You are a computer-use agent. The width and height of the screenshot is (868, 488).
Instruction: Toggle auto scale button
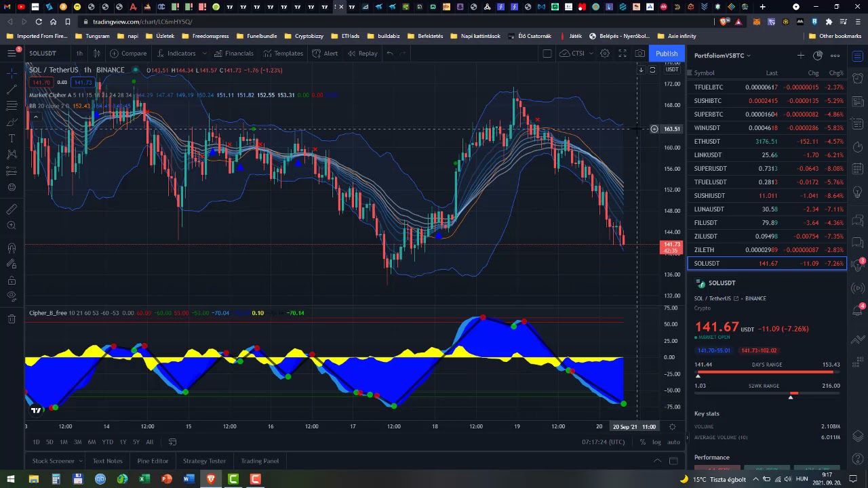pyautogui.click(x=673, y=442)
